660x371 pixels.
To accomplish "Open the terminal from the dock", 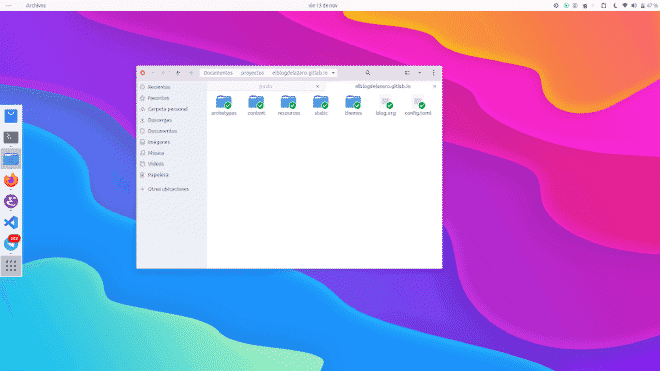I will 11,137.
